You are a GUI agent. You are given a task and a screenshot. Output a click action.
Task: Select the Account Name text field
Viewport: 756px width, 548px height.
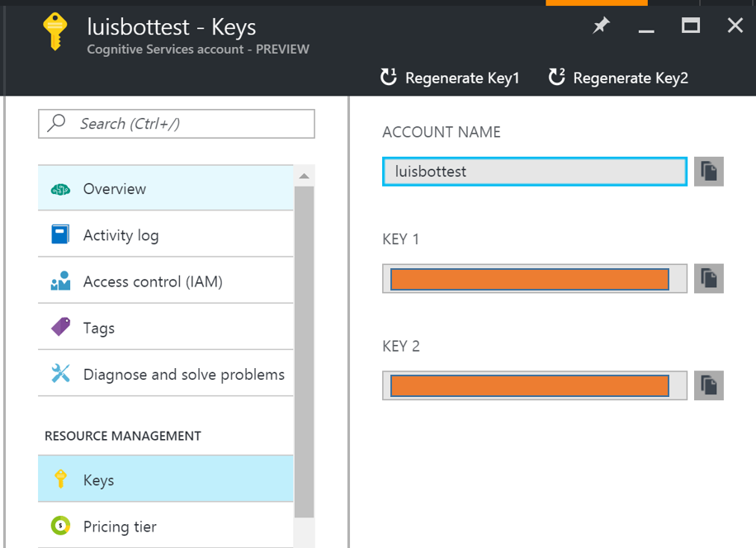534,172
